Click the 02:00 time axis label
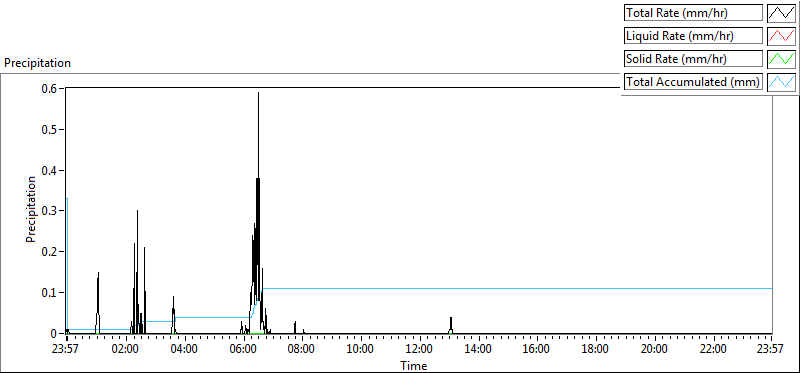 125,350
